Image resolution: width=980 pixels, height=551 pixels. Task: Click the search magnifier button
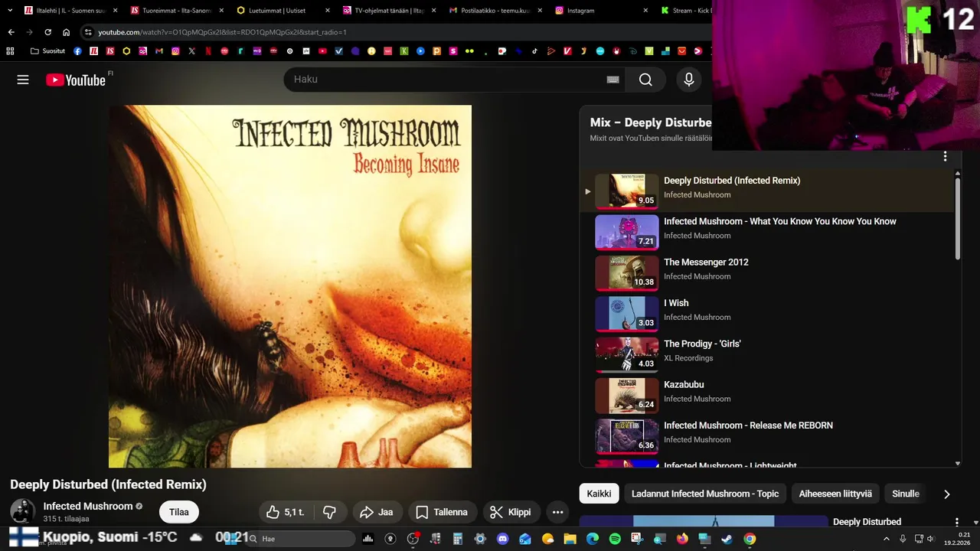point(645,80)
